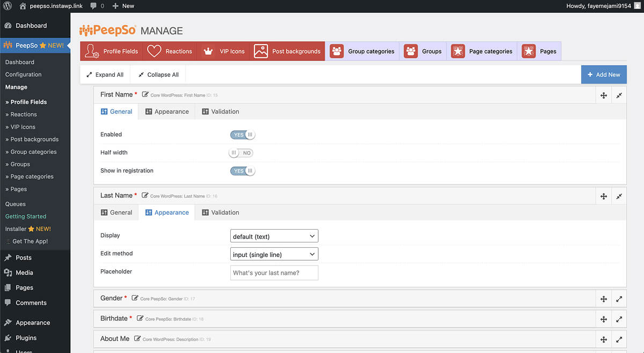644x353 pixels.
Task: Click the Pages starburst icon
Action: [x=529, y=51]
